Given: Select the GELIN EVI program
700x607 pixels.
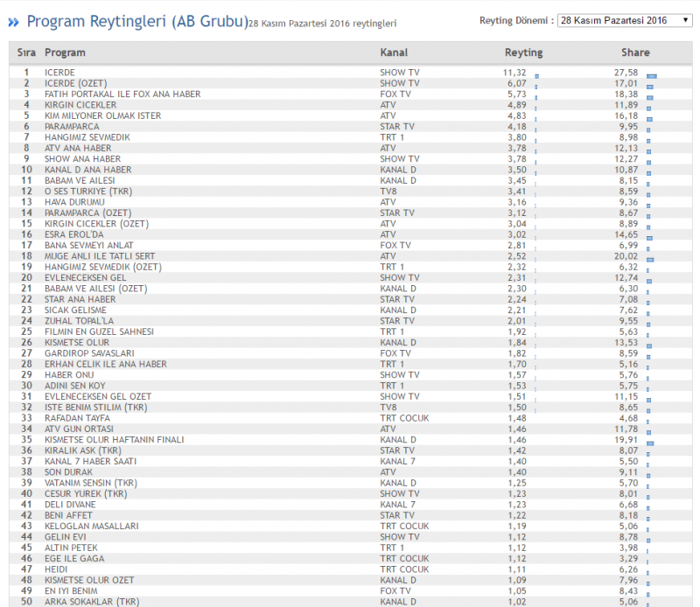Looking at the screenshot, I should pyautogui.click(x=65, y=537).
